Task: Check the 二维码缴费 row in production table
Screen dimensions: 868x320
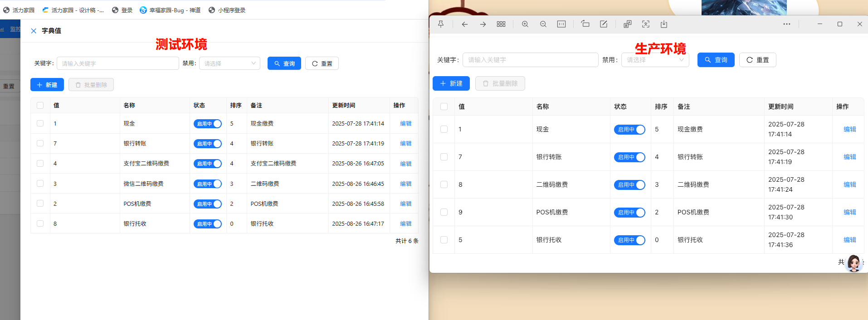Action: pyautogui.click(x=444, y=184)
